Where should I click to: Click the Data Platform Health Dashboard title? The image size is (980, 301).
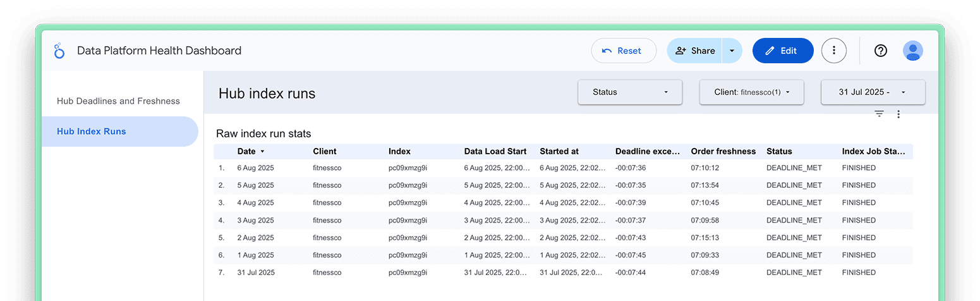pyautogui.click(x=159, y=51)
